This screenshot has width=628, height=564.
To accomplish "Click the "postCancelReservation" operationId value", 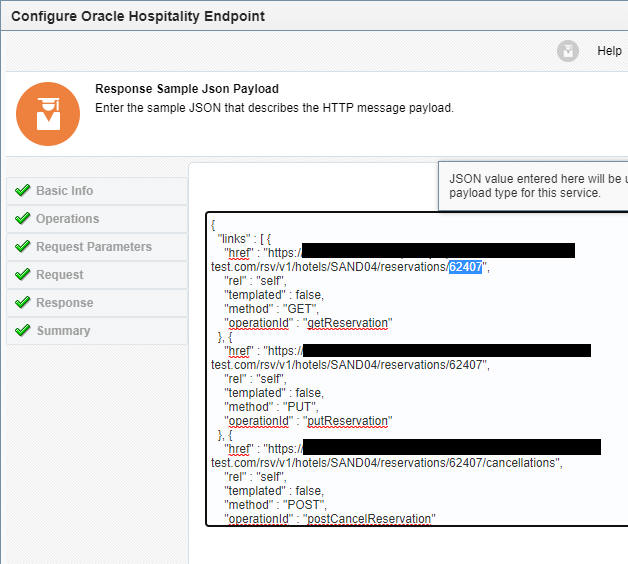I will coord(369,519).
